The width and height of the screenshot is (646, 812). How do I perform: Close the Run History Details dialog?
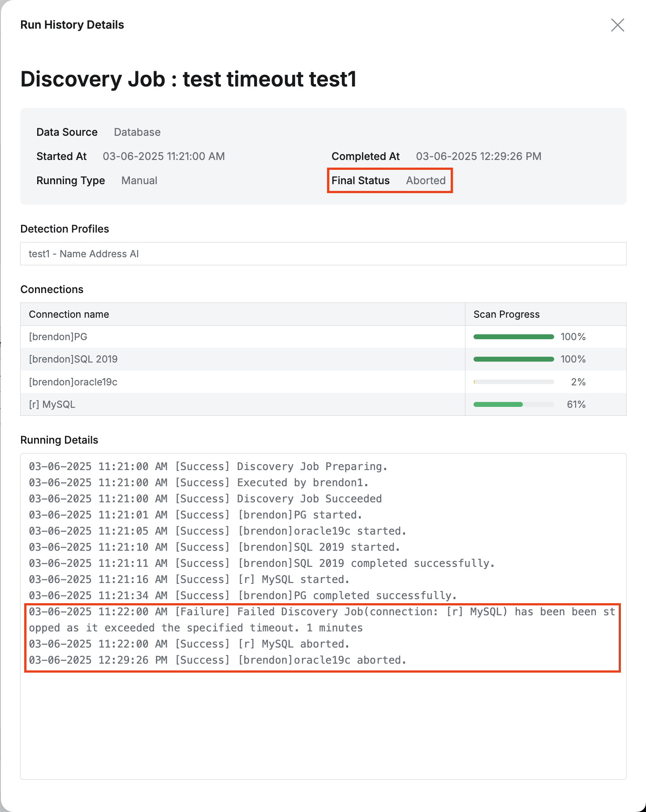(x=617, y=25)
